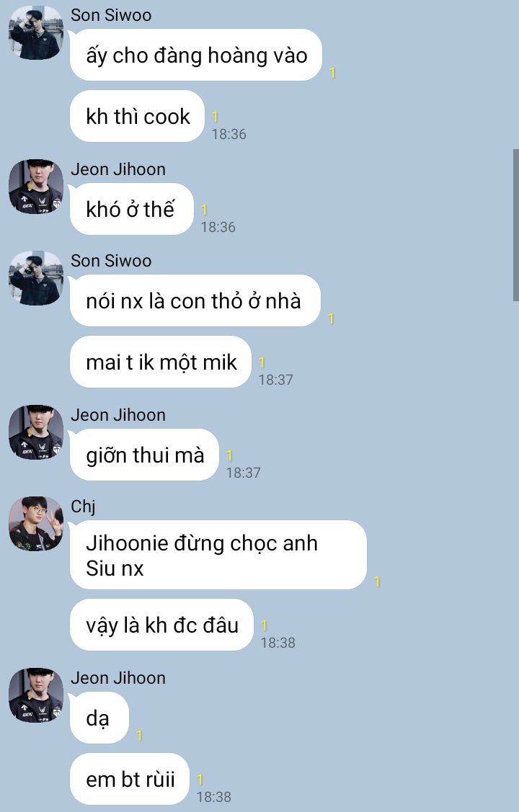Tap Son Siwoo's avatar beside 'nói nx là con thỏ ở nhà'
Screen dimensions: 519x812
pyautogui.click(x=36, y=278)
